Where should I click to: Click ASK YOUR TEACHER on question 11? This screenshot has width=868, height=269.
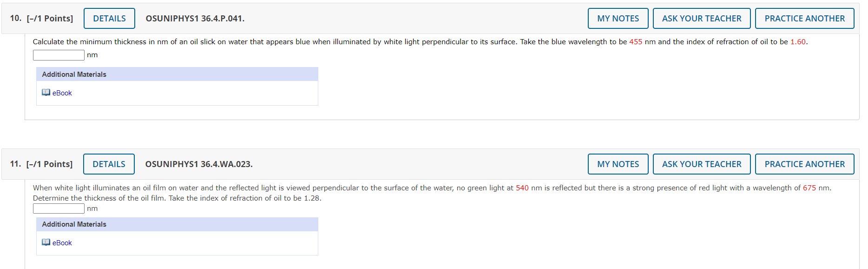(x=702, y=164)
